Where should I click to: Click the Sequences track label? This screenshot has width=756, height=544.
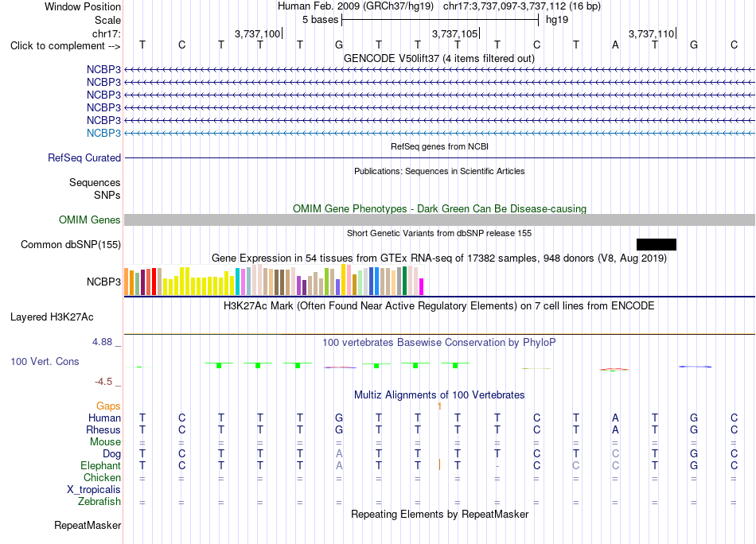point(95,183)
